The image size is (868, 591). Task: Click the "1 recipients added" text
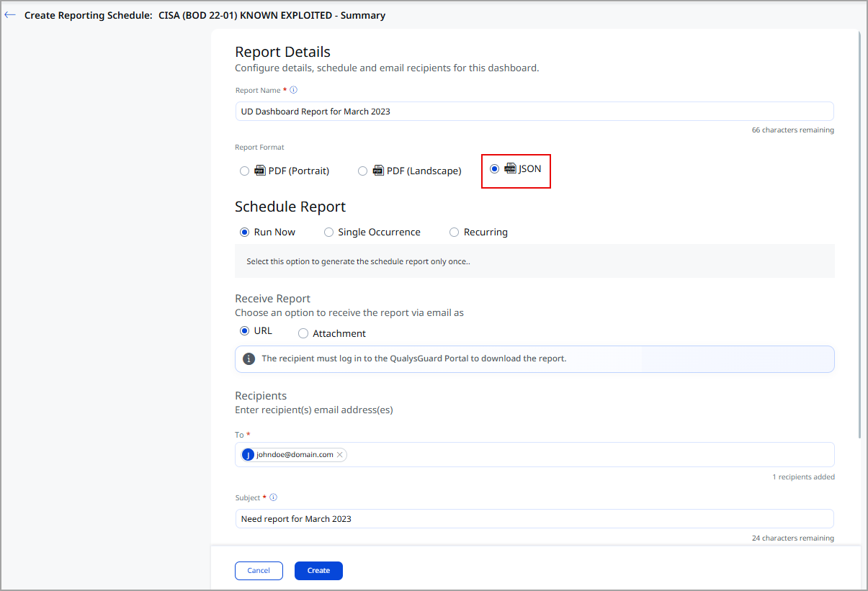(803, 477)
